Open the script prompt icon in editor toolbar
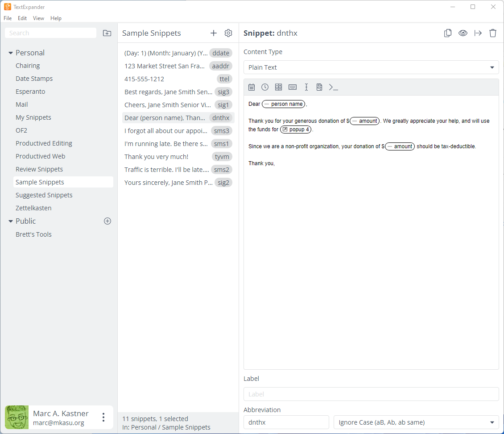Screen dimensions: 504x434 coord(333,87)
